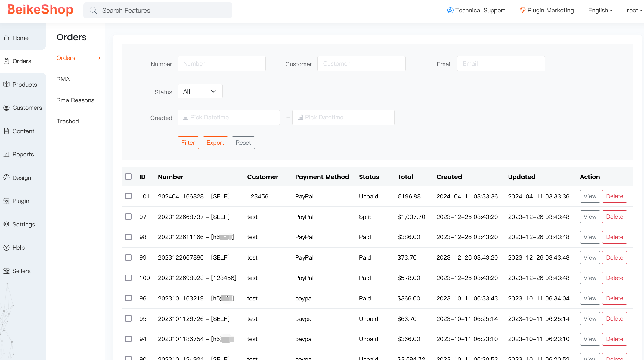
Task: Check the box for order ID 100
Action: pos(128,278)
